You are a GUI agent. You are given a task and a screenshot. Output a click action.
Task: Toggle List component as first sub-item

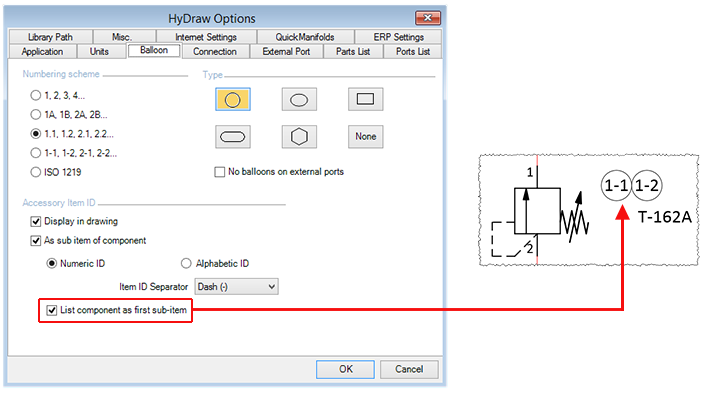[x=52, y=311]
